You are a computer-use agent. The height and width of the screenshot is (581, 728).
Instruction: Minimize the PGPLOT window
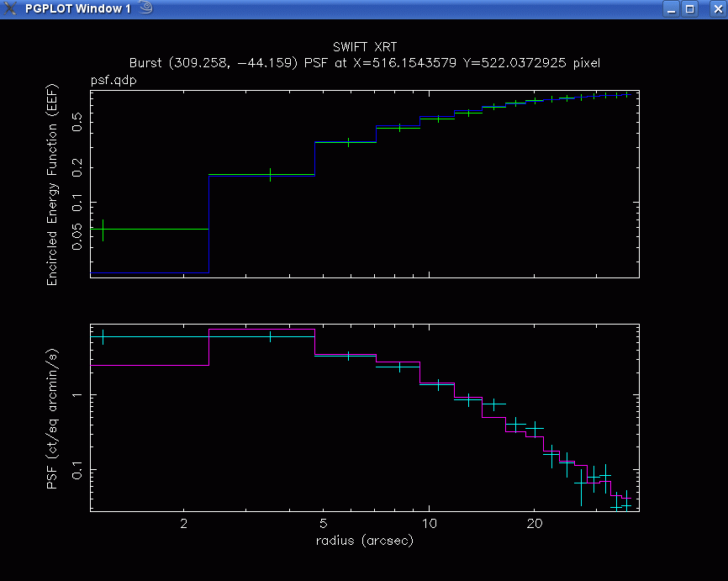click(671, 9)
